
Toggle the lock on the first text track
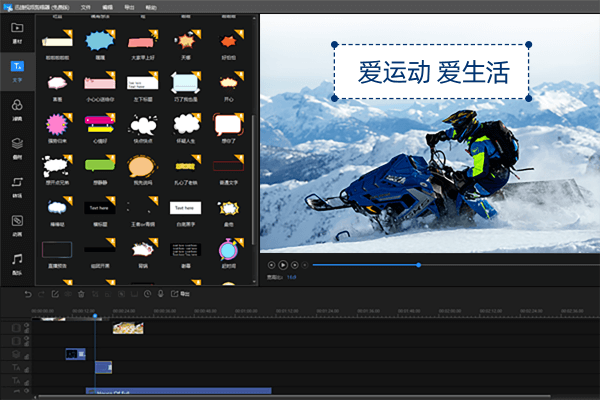pyautogui.click(x=26, y=367)
